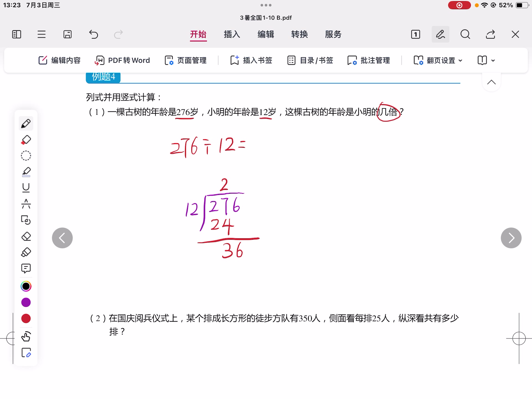
Task: Select the underline annotation tool
Action: pyautogui.click(x=26, y=188)
